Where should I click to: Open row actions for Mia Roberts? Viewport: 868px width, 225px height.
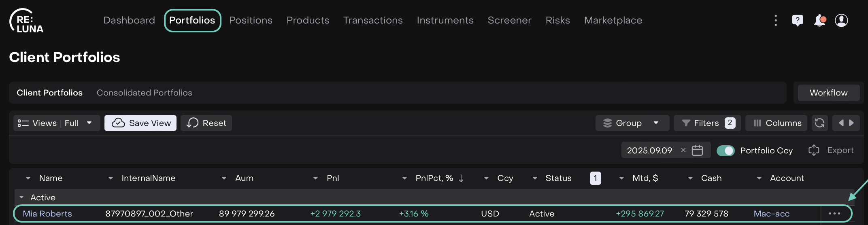pyautogui.click(x=834, y=214)
